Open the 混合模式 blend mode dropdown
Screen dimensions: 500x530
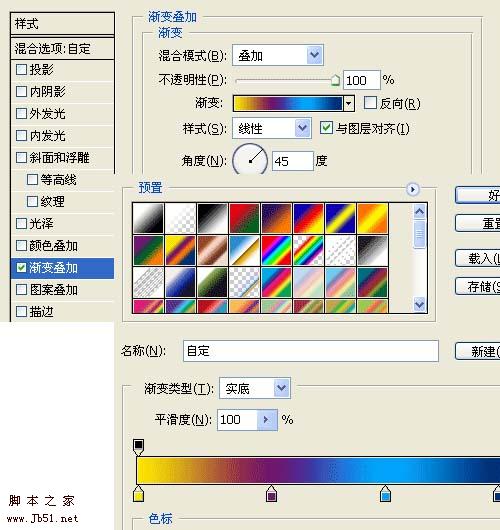tap(314, 55)
